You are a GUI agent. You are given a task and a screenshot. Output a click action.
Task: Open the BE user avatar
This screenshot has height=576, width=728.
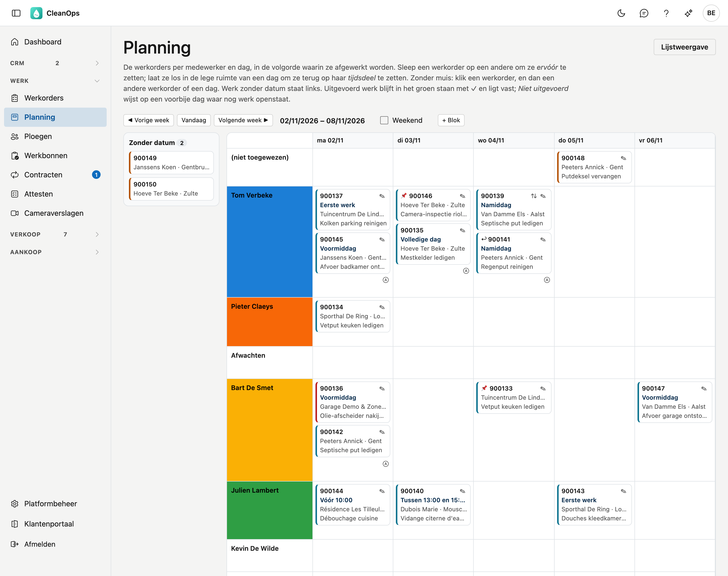pyautogui.click(x=711, y=13)
